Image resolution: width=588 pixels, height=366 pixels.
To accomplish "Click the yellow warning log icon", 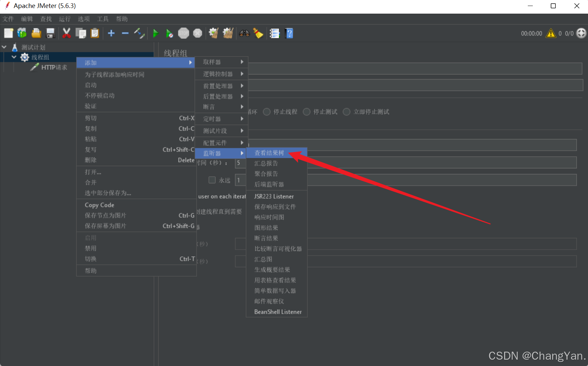I will [x=551, y=33].
